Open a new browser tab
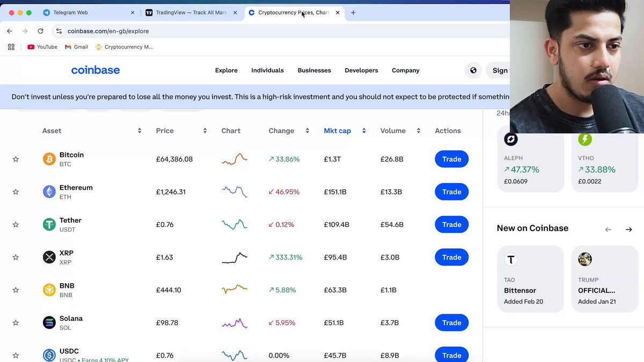This screenshot has width=644, height=362. [x=353, y=12]
